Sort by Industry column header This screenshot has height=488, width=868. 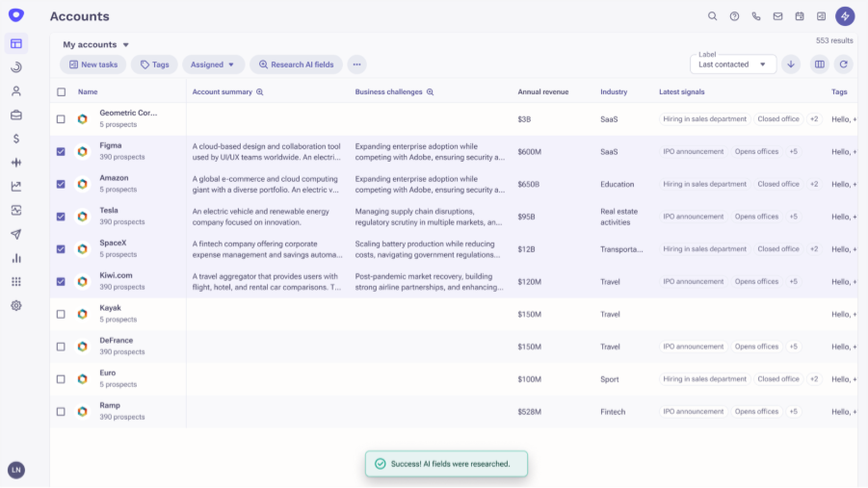pyautogui.click(x=614, y=91)
